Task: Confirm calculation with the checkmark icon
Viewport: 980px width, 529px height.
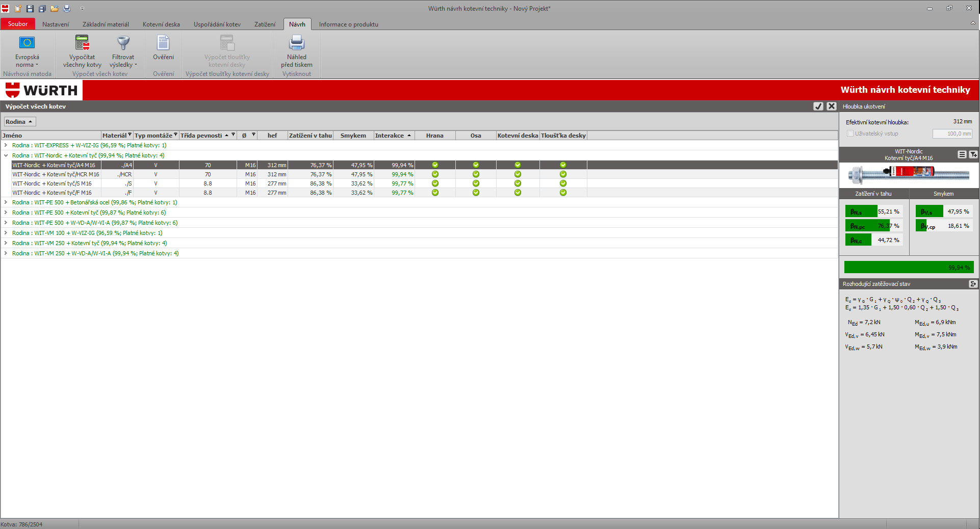Action: pos(818,106)
